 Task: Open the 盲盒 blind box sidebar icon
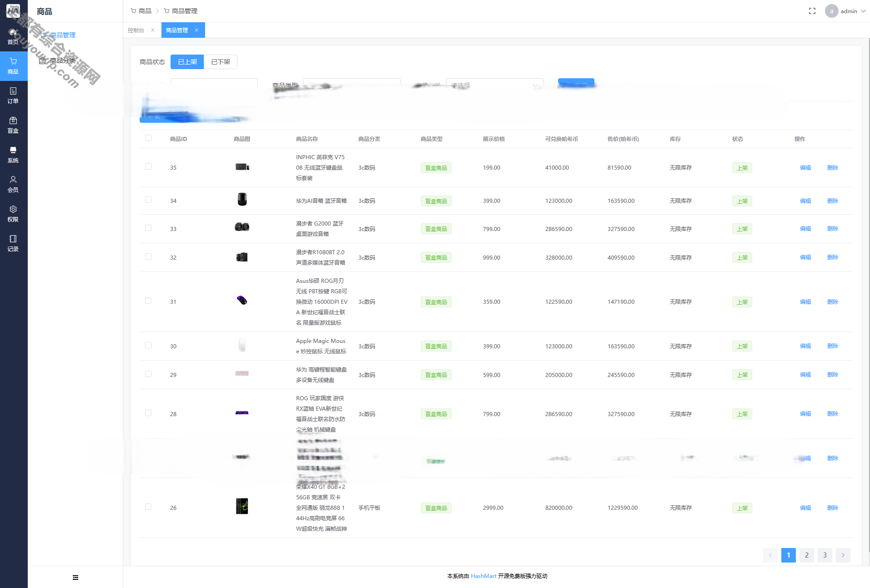point(13,125)
